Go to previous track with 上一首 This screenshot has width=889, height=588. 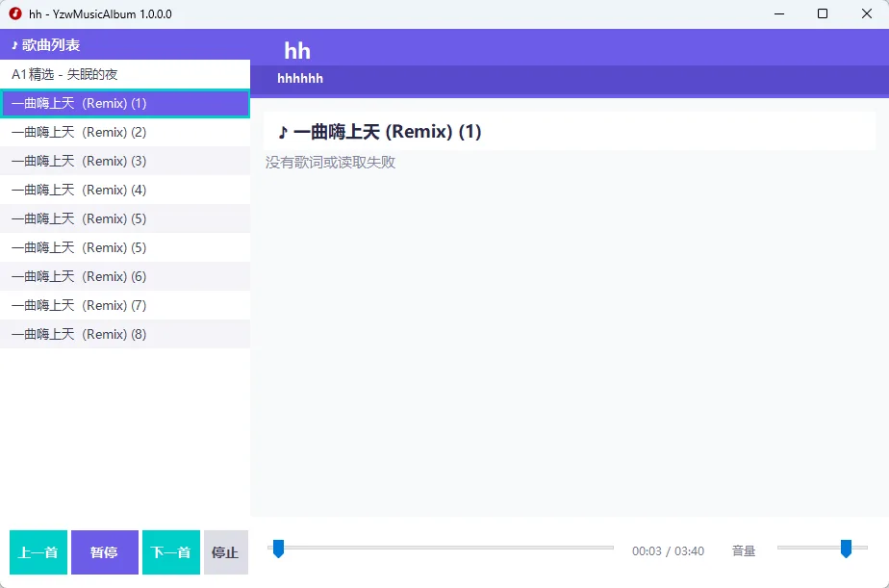[x=38, y=552]
